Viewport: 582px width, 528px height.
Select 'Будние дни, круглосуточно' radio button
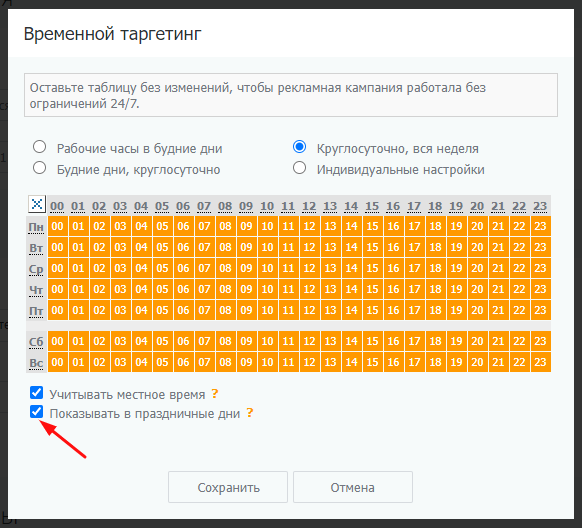[39, 168]
